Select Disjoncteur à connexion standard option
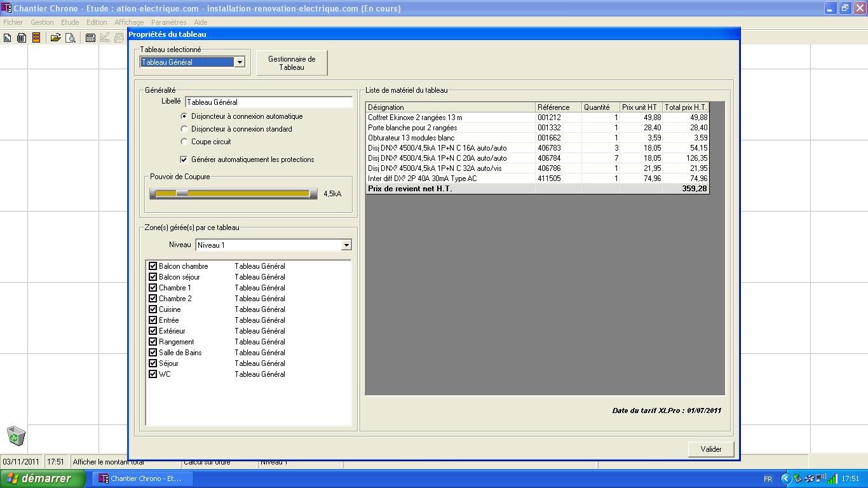Image resolution: width=868 pixels, height=488 pixels. (184, 129)
